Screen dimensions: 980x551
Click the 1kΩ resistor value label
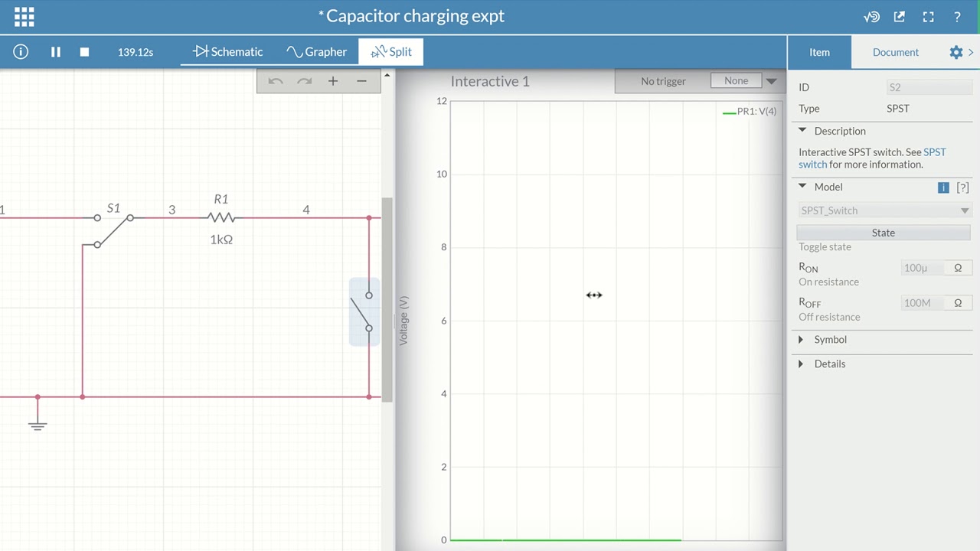click(221, 240)
